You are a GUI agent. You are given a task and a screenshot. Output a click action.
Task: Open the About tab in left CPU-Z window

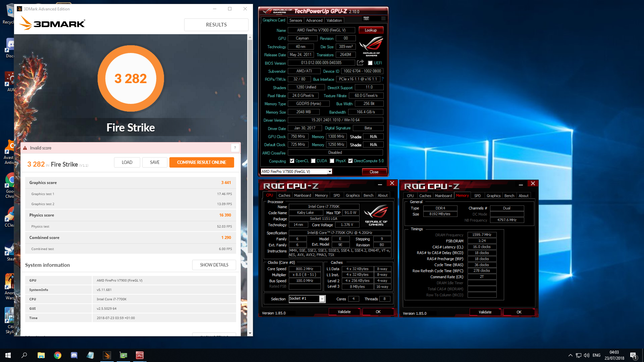383,195
